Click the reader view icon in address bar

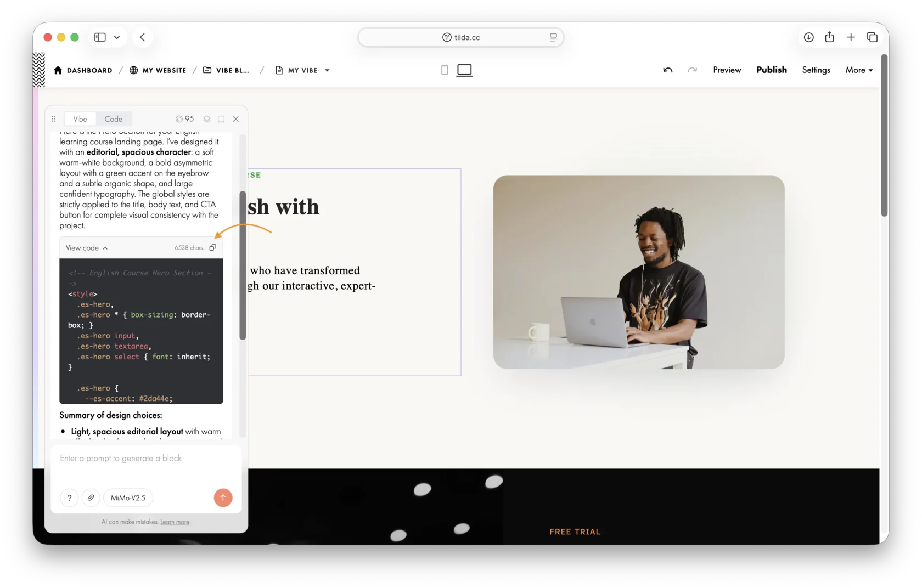point(553,37)
